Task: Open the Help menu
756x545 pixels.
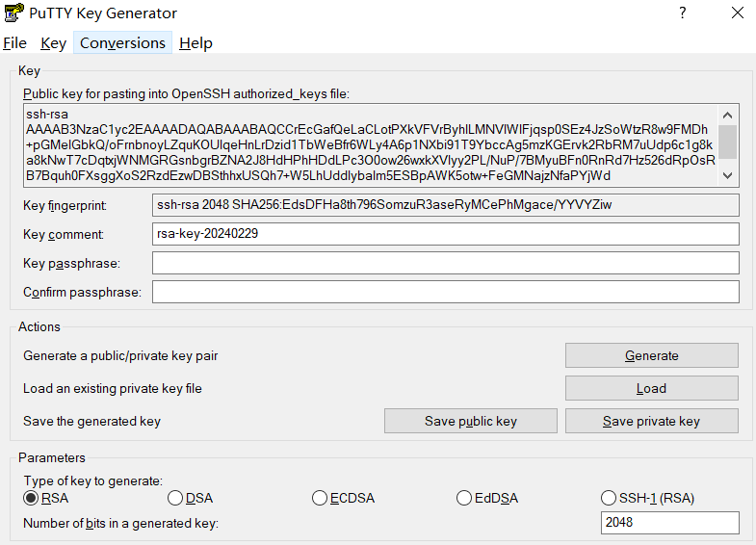Action: coord(196,43)
